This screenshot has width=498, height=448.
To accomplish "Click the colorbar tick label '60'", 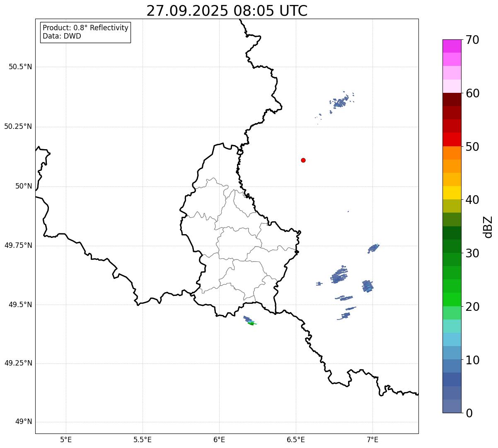I will [x=472, y=93].
